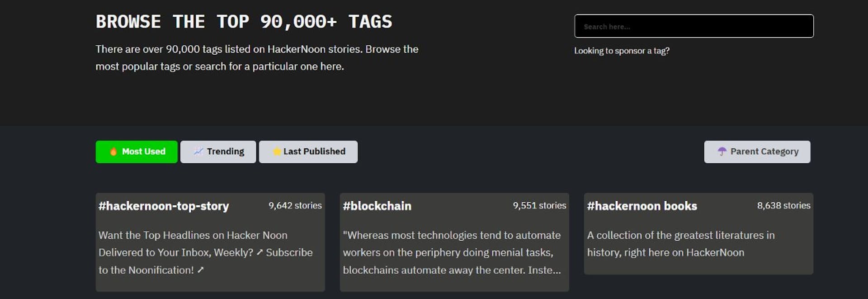
Task: Click the yellow star icon on Last Published
Action: tap(277, 152)
